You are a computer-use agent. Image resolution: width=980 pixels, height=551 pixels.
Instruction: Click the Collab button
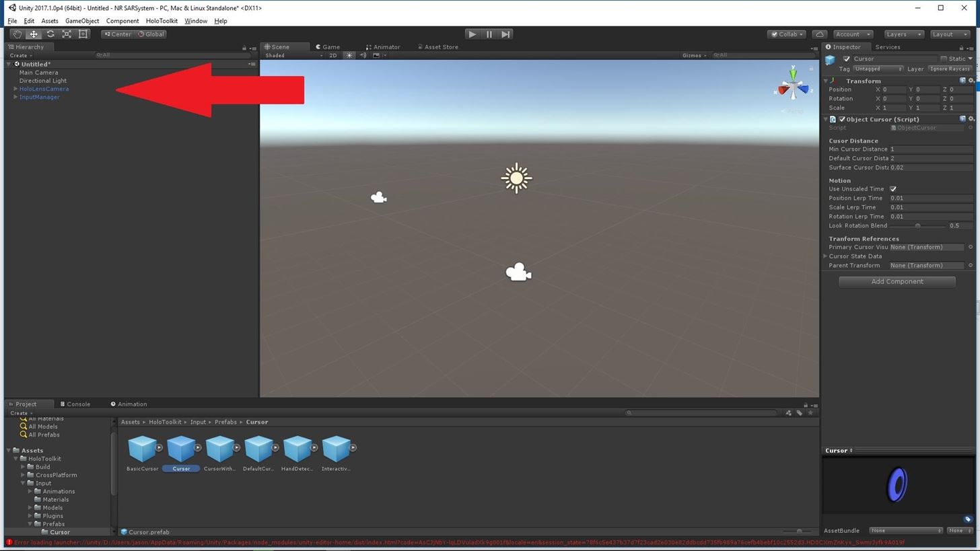pos(788,34)
